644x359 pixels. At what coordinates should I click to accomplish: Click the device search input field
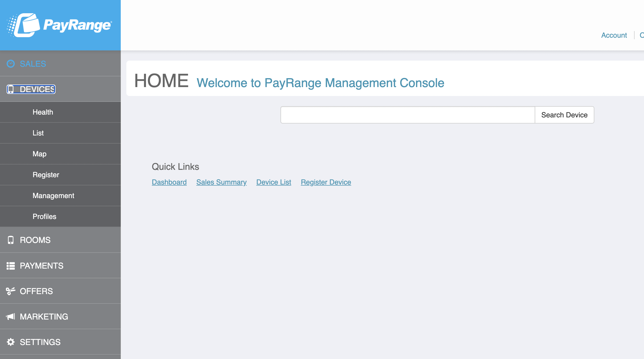[x=407, y=115]
